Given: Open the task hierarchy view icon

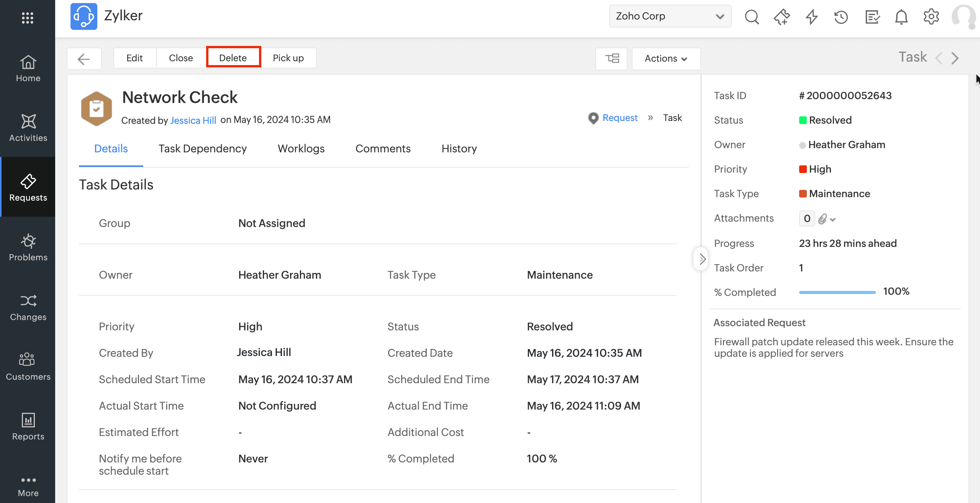Looking at the screenshot, I should 612,58.
